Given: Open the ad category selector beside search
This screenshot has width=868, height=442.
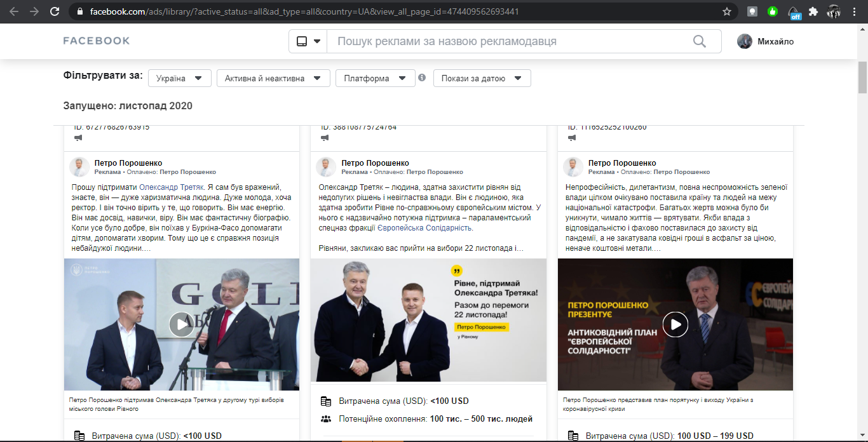Looking at the screenshot, I should click(x=308, y=41).
